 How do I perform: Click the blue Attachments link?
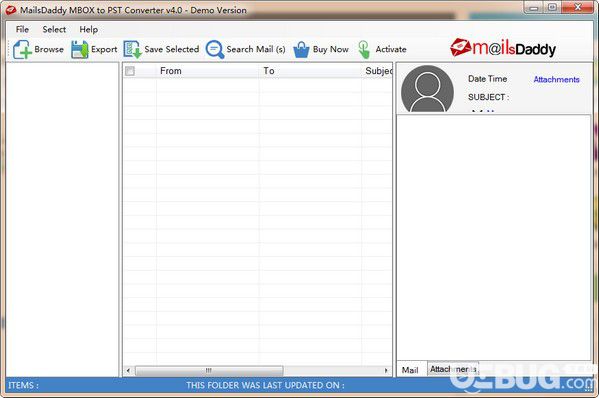click(x=556, y=79)
